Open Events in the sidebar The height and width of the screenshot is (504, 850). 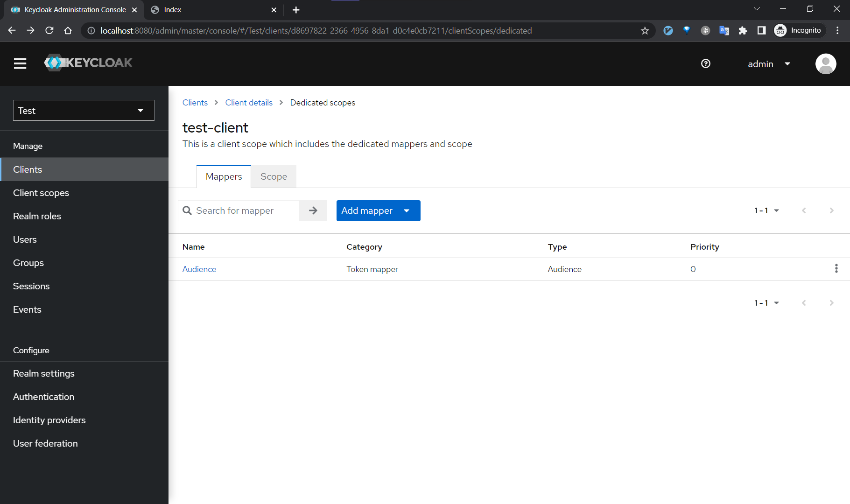pyautogui.click(x=84, y=309)
